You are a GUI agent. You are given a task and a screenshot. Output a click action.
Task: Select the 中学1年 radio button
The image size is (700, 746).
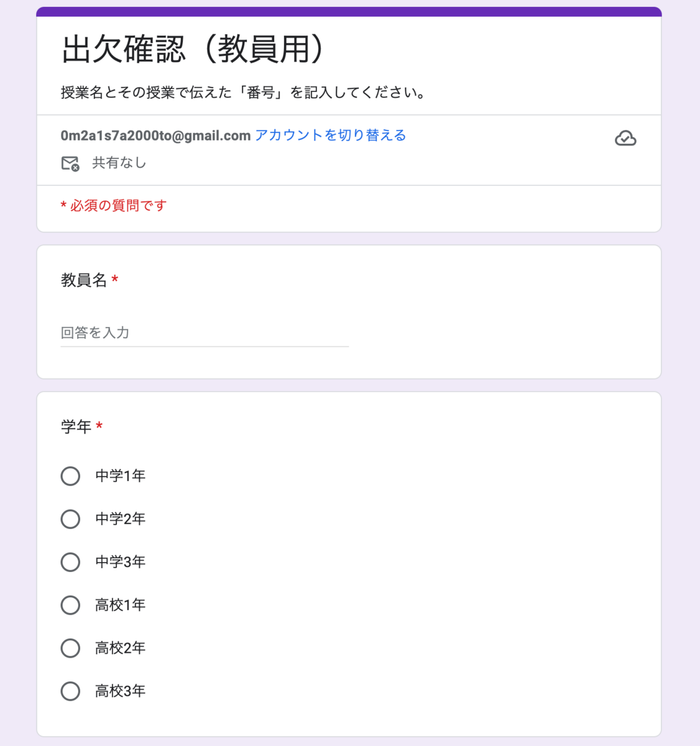[70, 476]
